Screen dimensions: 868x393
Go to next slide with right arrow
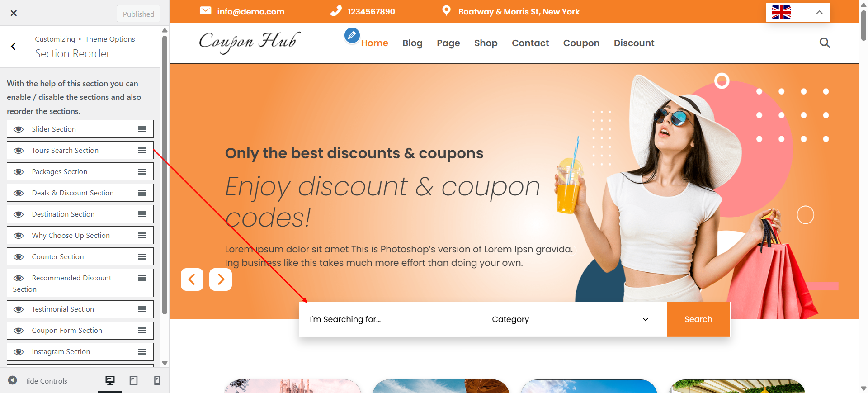[221, 279]
